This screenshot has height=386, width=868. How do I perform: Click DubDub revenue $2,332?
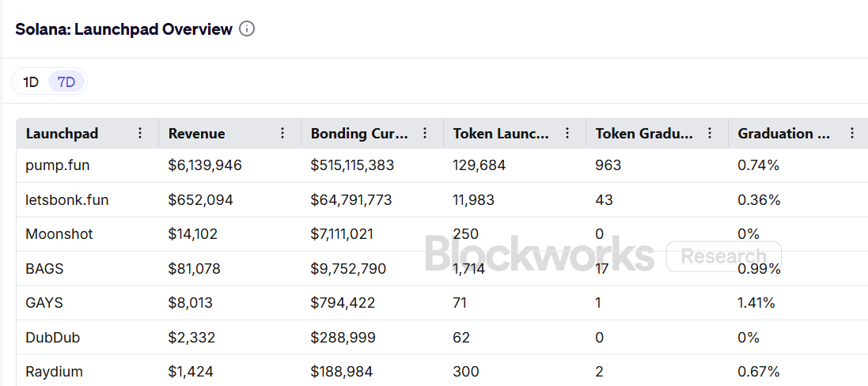coord(191,337)
